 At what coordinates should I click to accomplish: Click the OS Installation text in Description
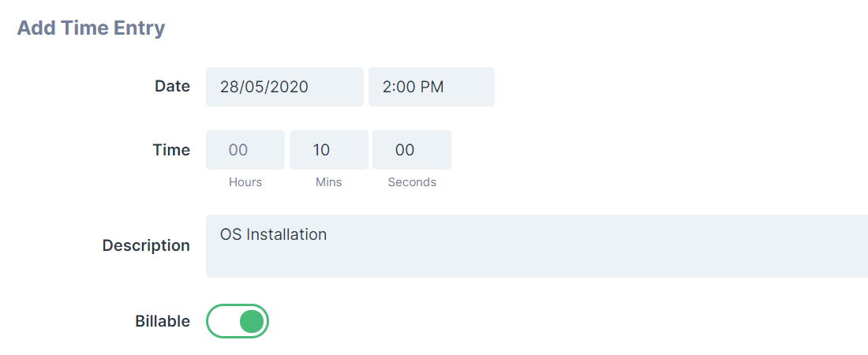coord(273,234)
